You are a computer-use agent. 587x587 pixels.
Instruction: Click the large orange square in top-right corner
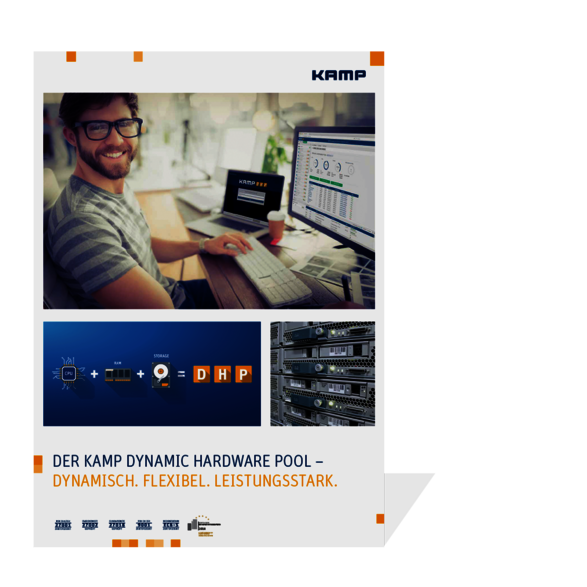click(377, 58)
